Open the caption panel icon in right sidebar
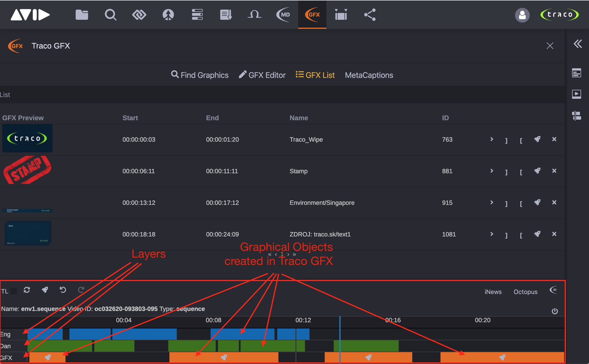The width and height of the screenshot is (589, 364). click(x=577, y=73)
